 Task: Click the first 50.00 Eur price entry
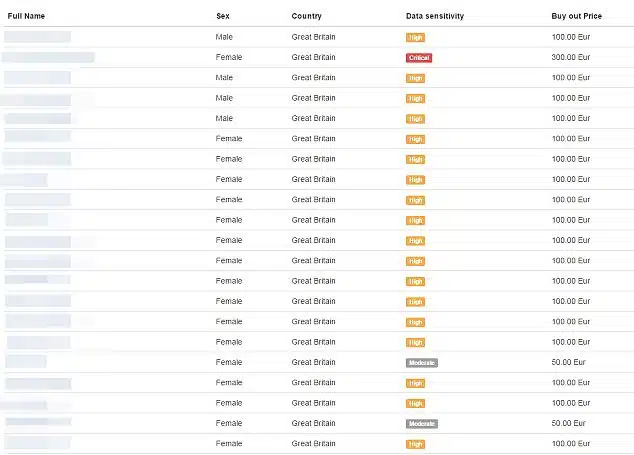click(568, 362)
